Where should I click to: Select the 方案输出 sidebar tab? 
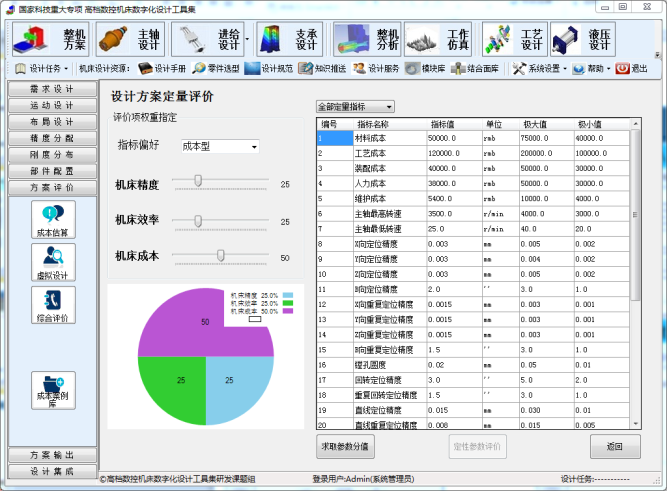[x=52, y=455]
